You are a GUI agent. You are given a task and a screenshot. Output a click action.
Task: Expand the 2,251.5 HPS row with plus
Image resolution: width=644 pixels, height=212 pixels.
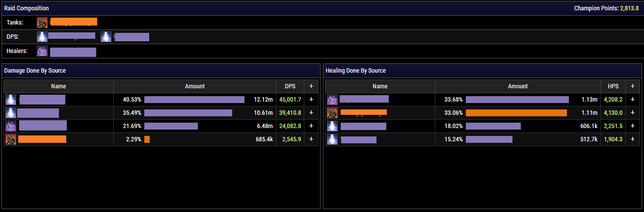pos(632,126)
